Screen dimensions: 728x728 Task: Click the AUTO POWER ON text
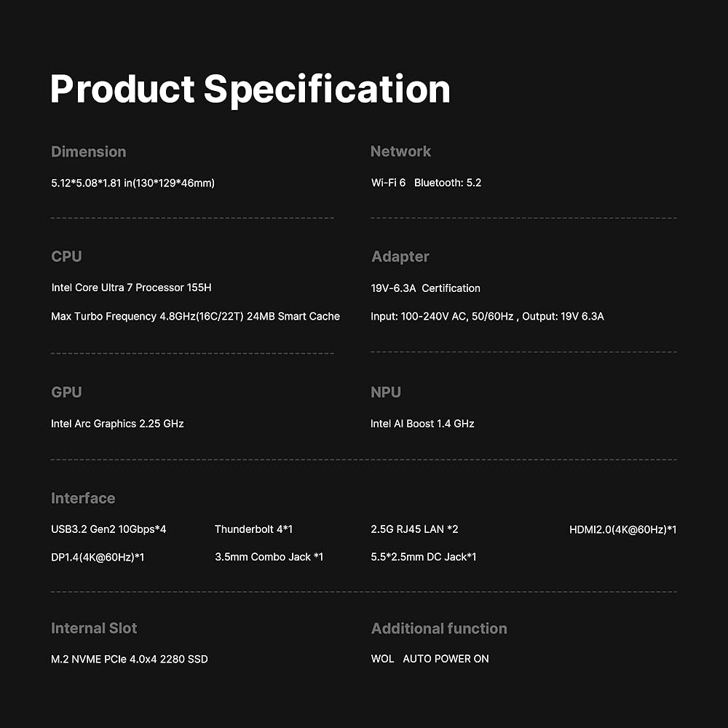446,659
